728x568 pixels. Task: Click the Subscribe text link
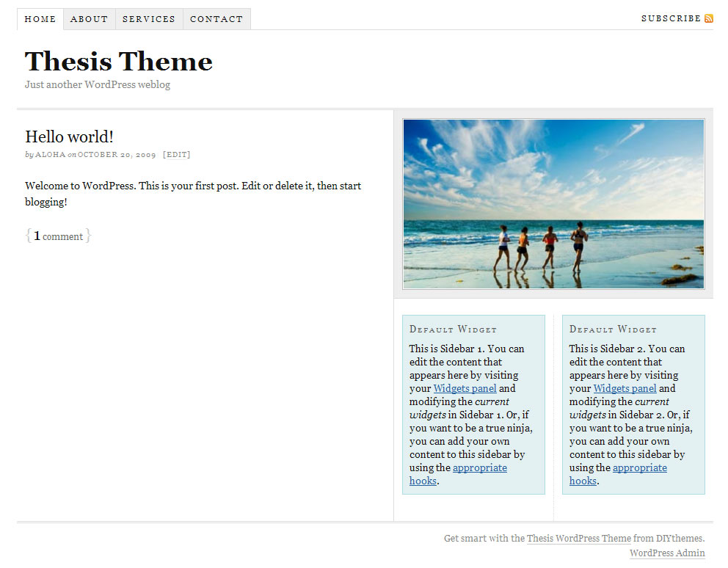pyautogui.click(x=671, y=18)
